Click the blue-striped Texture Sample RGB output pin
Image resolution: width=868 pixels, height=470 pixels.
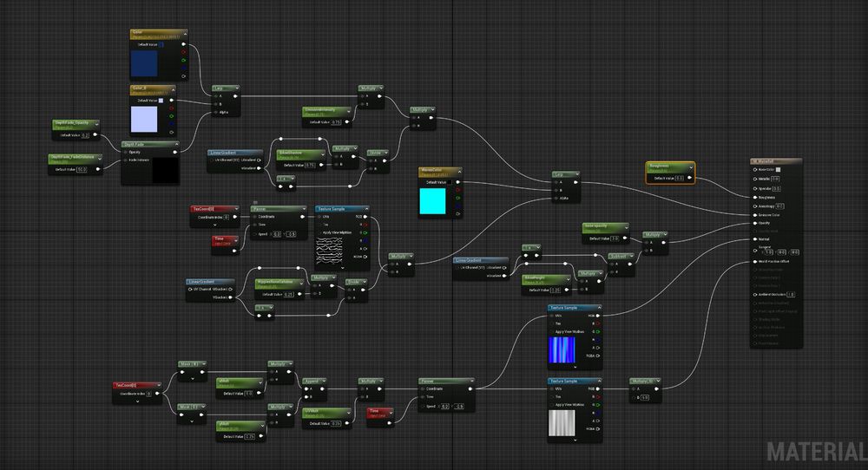point(598,316)
